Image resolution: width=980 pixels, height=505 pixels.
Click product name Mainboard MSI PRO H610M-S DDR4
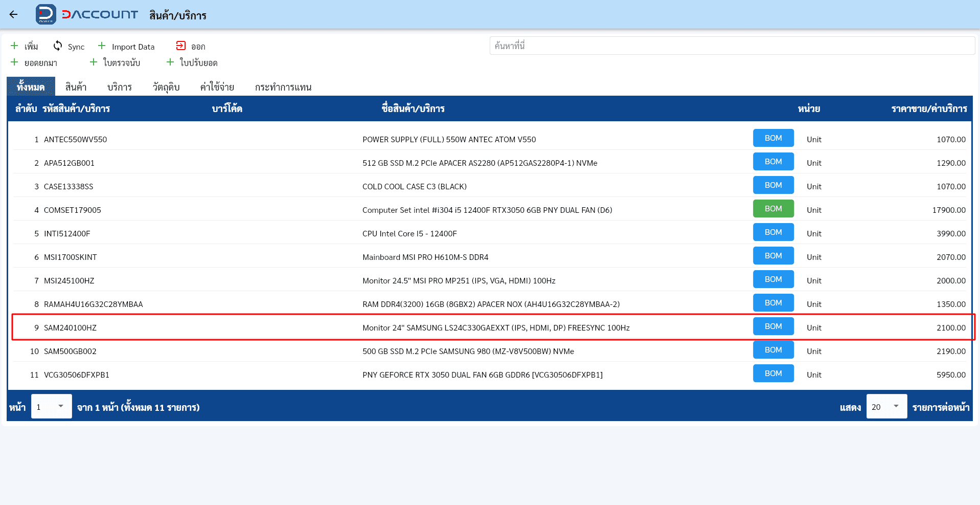point(425,257)
